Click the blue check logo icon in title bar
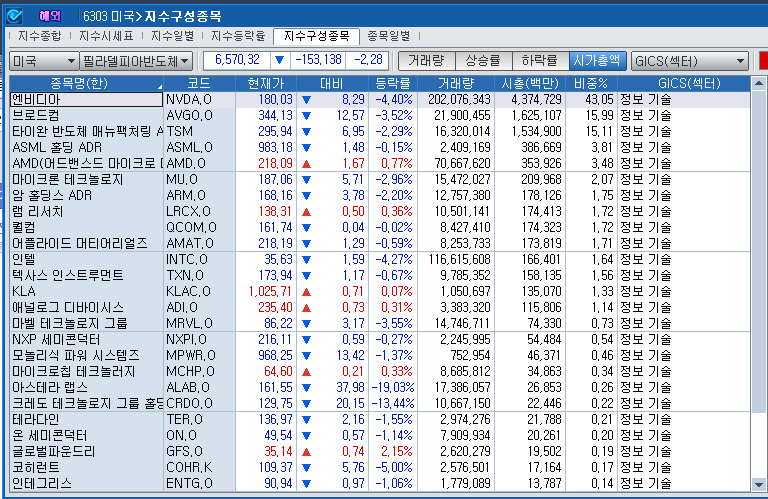The width and height of the screenshot is (768, 499). click(x=14, y=16)
